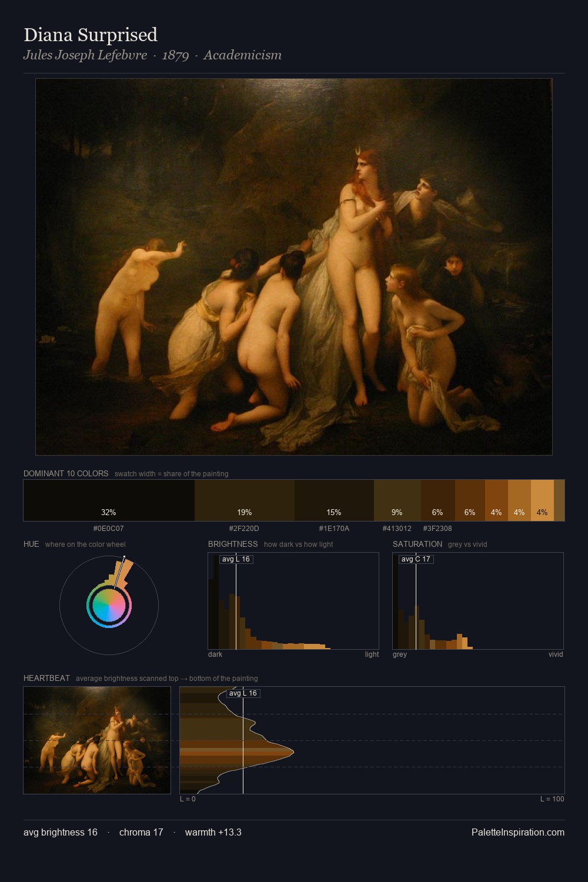The width and height of the screenshot is (588, 882).
Task: Click the saturation histogram chart
Action: (478, 601)
